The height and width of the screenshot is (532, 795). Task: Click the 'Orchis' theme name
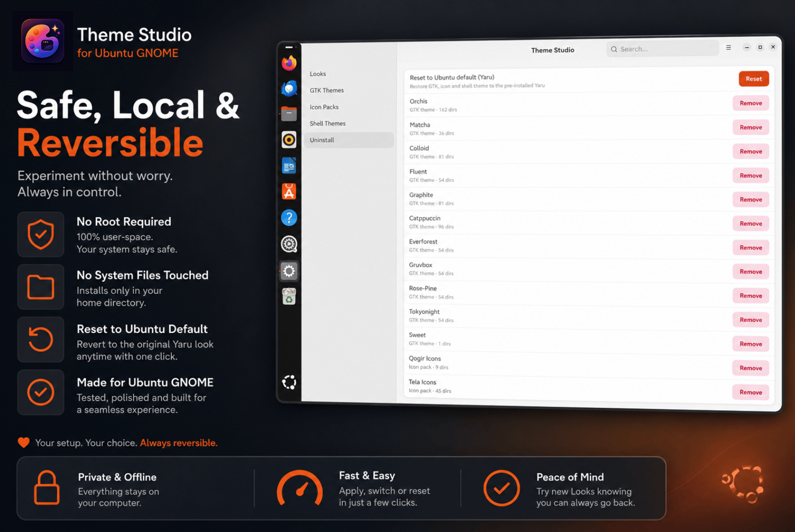pyautogui.click(x=418, y=101)
